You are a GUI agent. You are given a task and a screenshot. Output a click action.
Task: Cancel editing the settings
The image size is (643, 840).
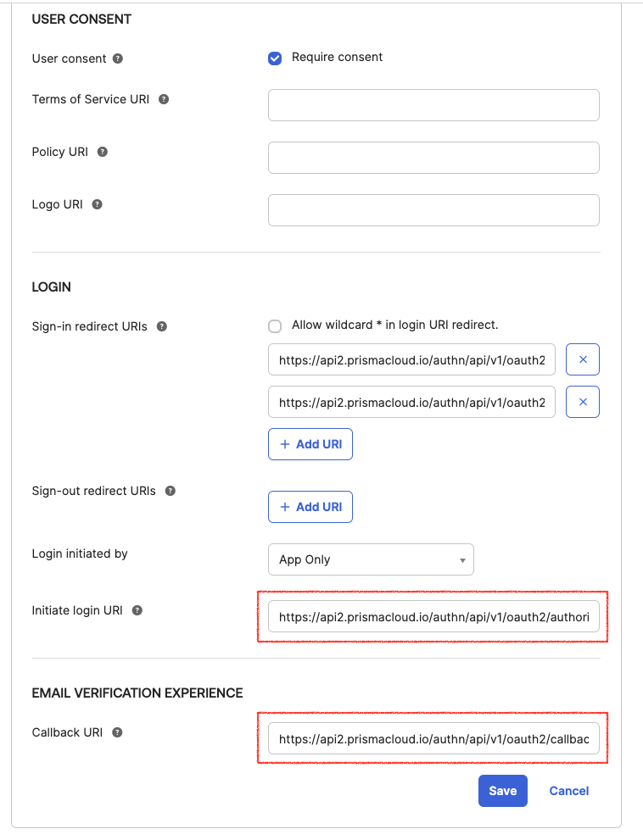tap(569, 791)
